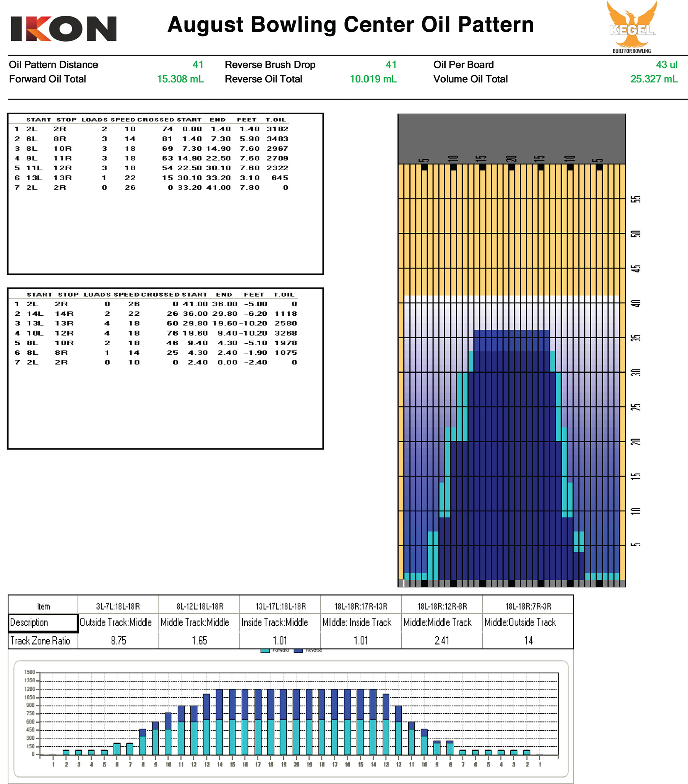
Task: Click the 1500 label on chart axis
Action: [x=29, y=672]
